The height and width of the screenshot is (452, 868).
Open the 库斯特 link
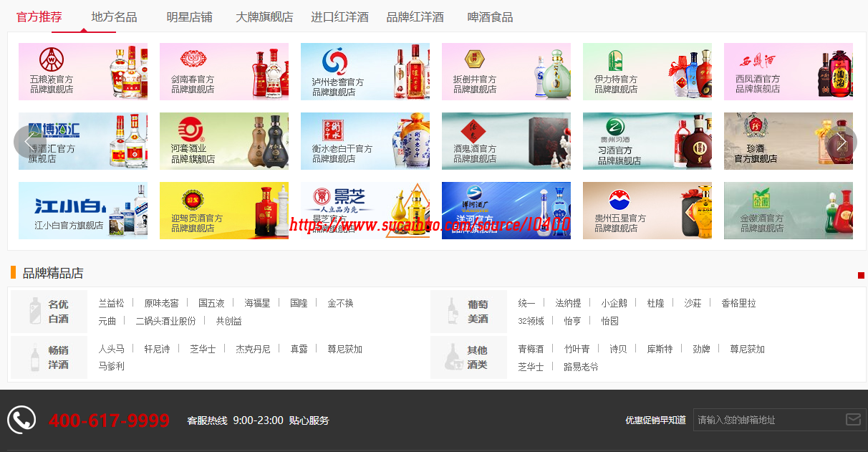pyautogui.click(x=660, y=349)
